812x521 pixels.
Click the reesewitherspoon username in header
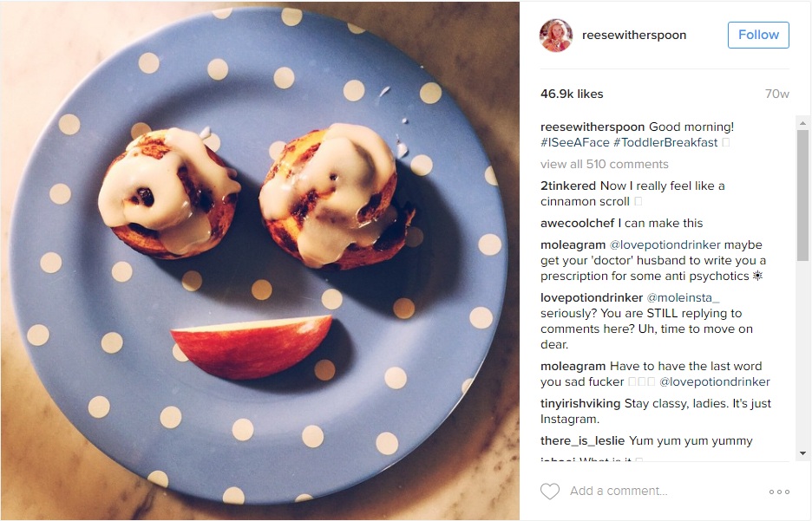click(634, 36)
